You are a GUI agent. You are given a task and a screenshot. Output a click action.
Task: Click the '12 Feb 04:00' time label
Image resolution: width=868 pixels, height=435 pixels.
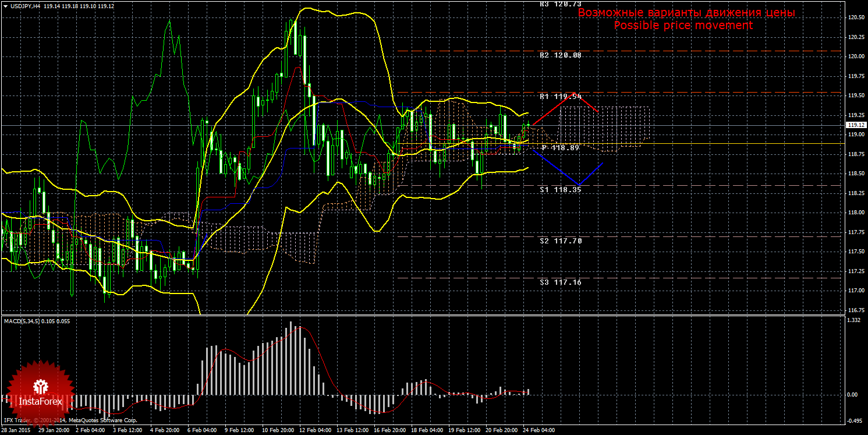(x=315, y=430)
